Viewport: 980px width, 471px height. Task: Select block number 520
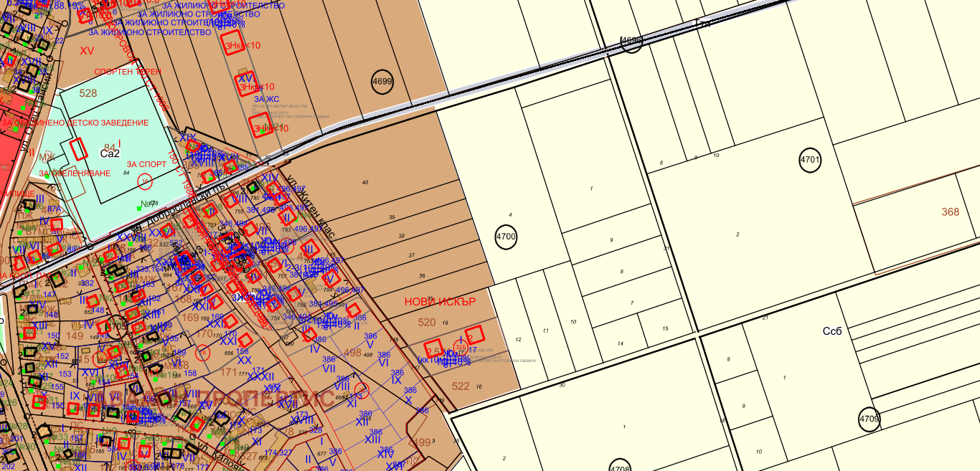tap(426, 323)
